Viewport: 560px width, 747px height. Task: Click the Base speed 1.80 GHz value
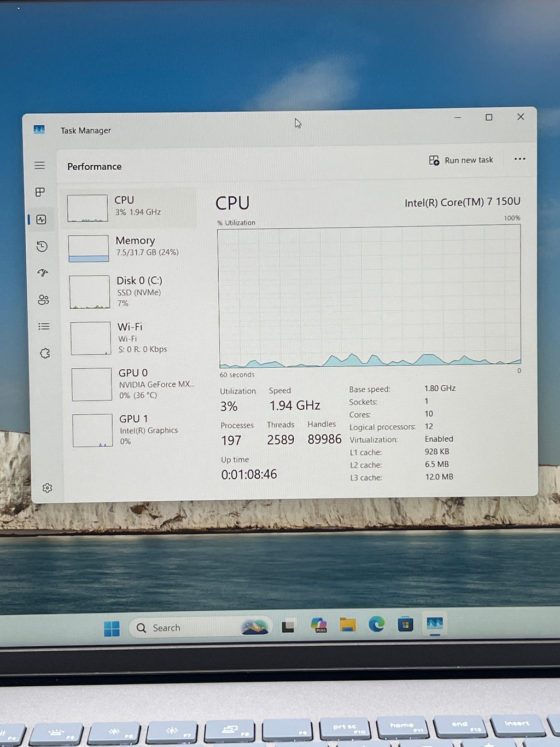pos(440,388)
